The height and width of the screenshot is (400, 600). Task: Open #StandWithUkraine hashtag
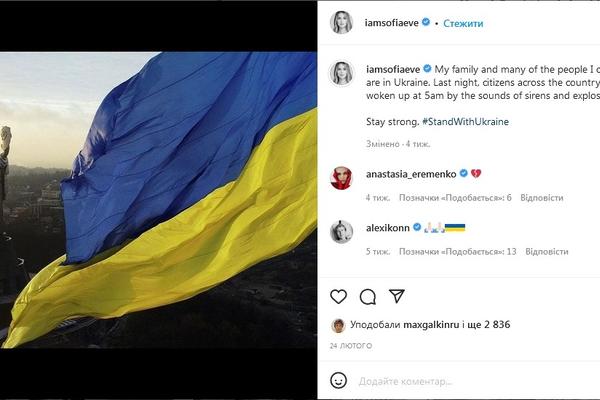point(465,122)
